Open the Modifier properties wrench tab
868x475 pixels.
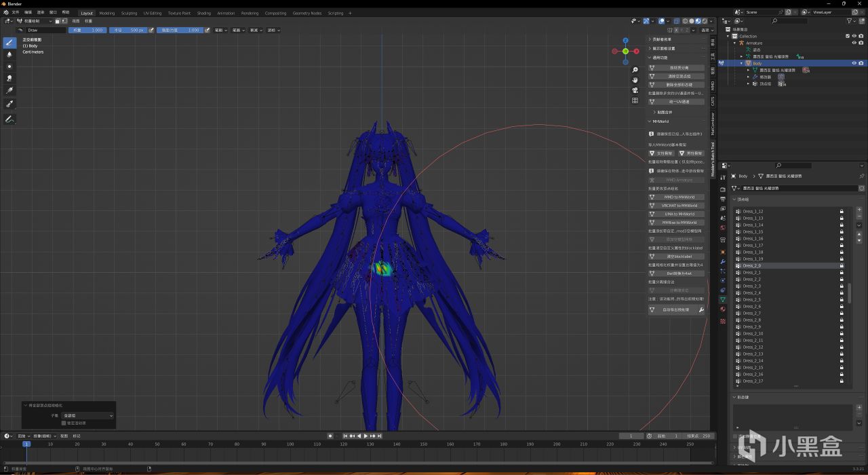click(722, 261)
